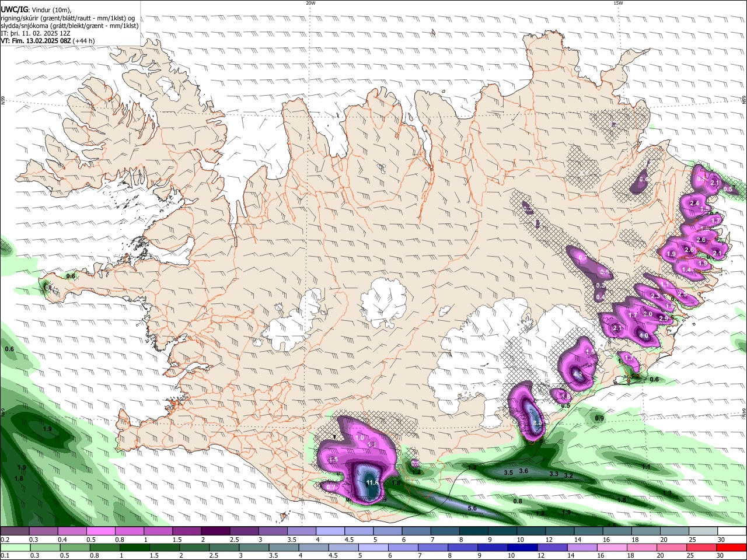Click dark teal swatch at 9 in snow scale
The height and width of the screenshot is (560, 747).
(502, 531)
